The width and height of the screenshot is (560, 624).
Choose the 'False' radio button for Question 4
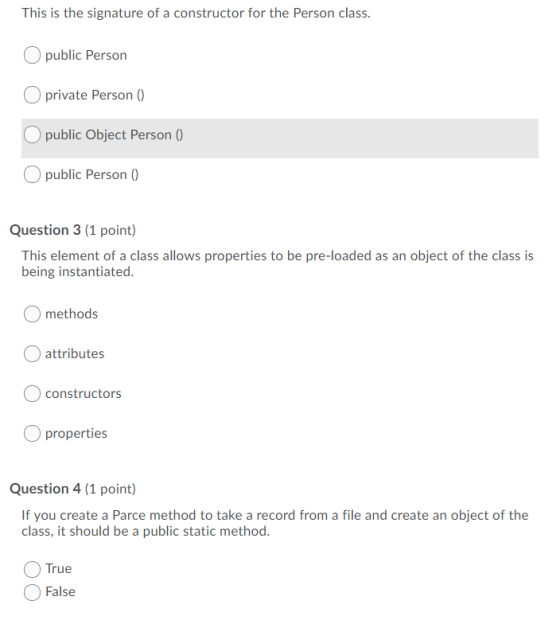pos(32,592)
